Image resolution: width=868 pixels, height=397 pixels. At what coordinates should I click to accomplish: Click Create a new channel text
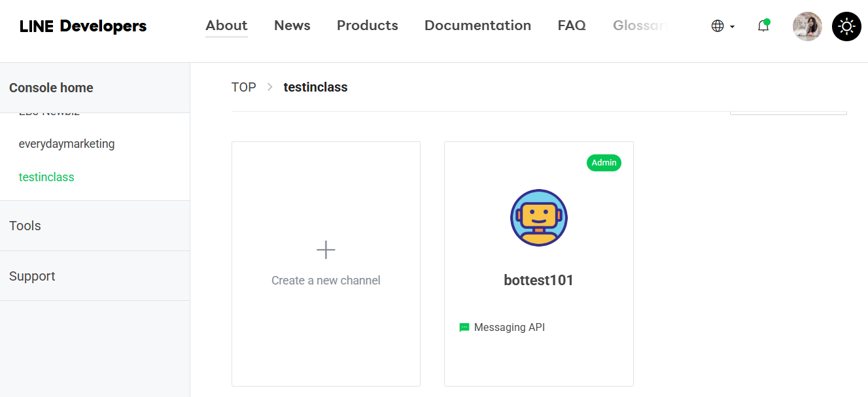(326, 281)
